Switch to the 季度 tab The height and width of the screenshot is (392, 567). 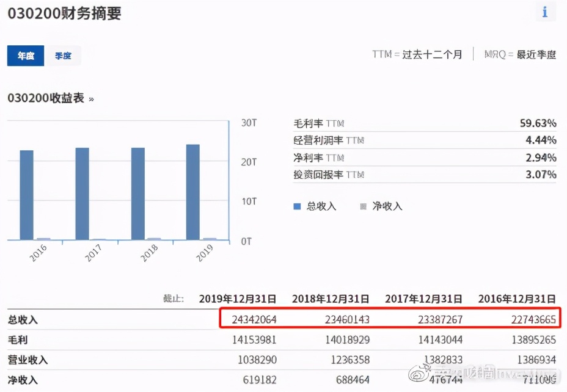pyautogui.click(x=63, y=56)
